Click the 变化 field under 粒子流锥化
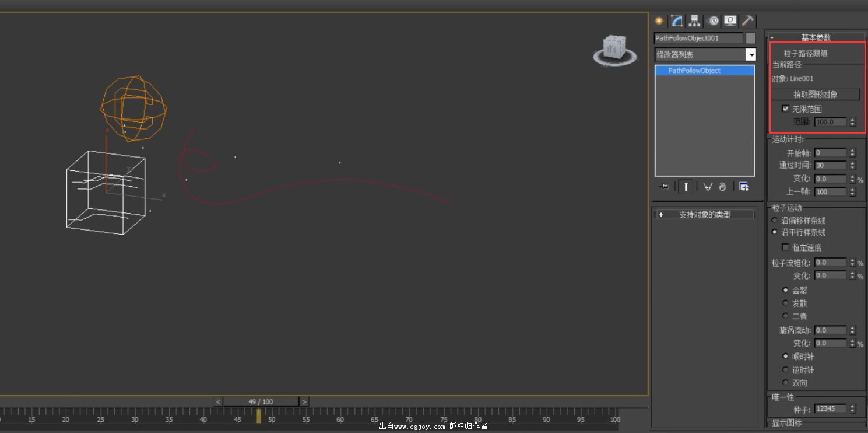This screenshot has height=433, width=868. point(831,275)
